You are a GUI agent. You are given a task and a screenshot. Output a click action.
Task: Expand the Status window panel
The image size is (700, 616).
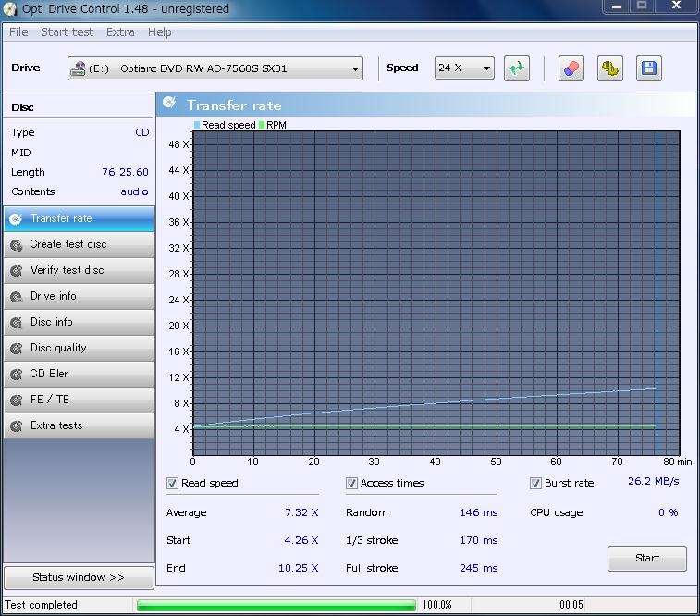tap(78, 577)
